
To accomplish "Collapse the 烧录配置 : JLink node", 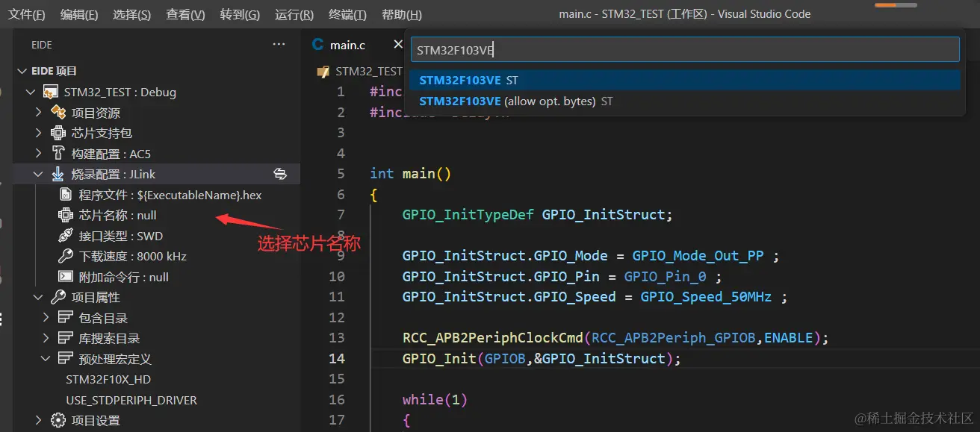I will coord(39,174).
